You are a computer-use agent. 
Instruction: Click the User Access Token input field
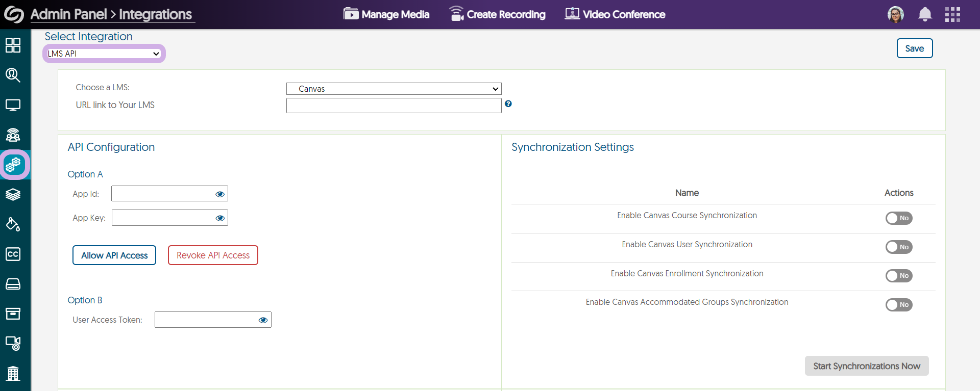213,320
